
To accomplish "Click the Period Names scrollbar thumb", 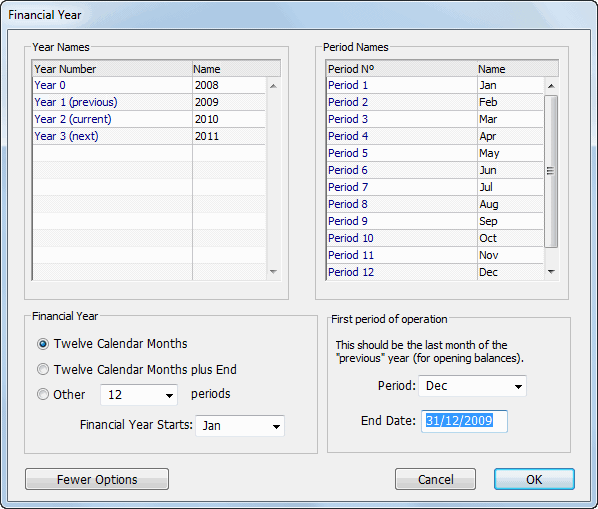I will [x=551, y=171].
